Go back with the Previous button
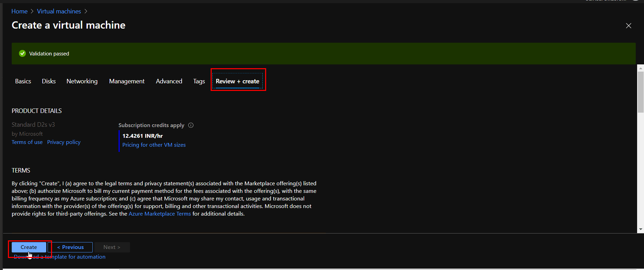This screenshot has width=644, height=270. click(70, 247)
